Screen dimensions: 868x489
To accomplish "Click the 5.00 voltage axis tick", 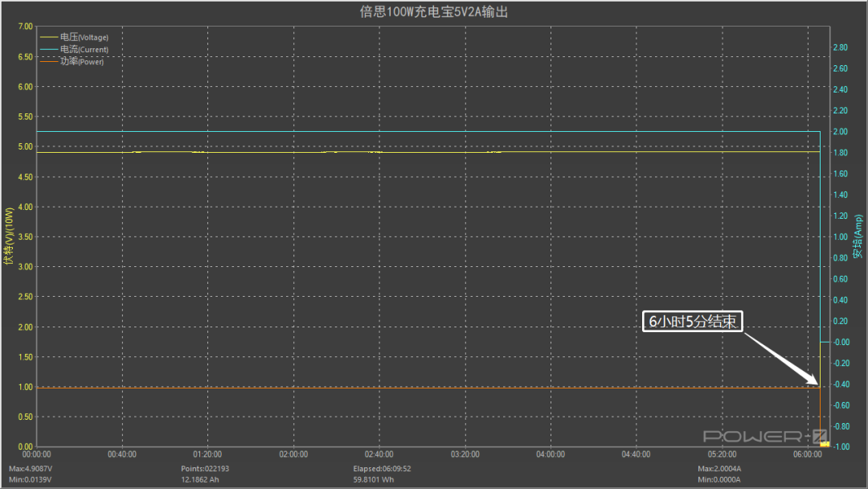I will tap(26, 146).
